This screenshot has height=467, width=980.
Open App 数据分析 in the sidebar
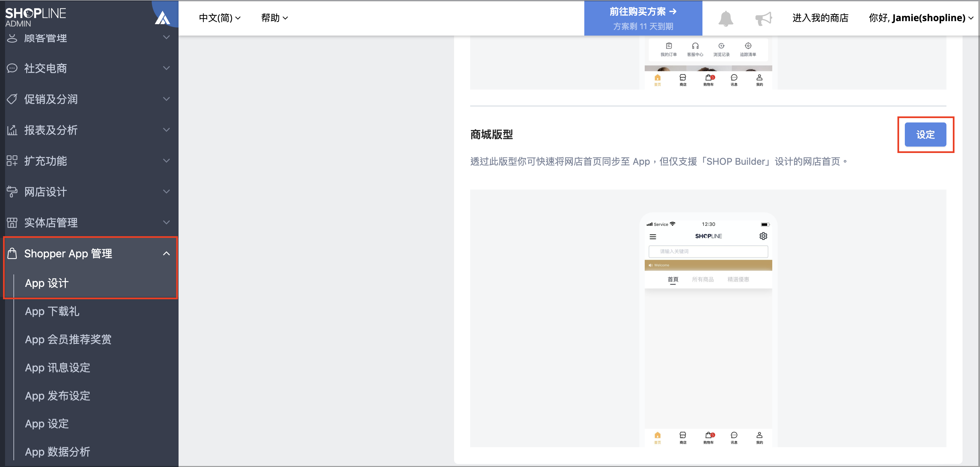click(x=57, y=452)
